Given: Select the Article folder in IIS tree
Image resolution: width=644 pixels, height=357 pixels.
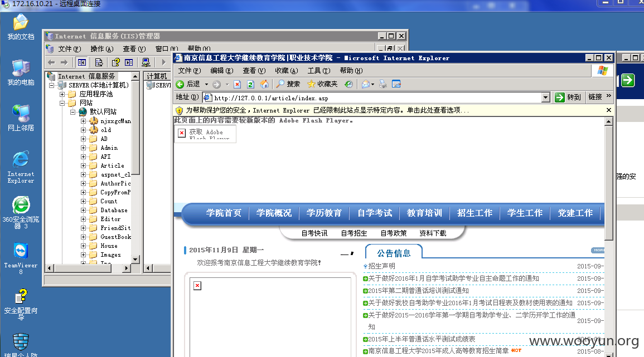Looking at the screenshot, I should click(112, 166).
